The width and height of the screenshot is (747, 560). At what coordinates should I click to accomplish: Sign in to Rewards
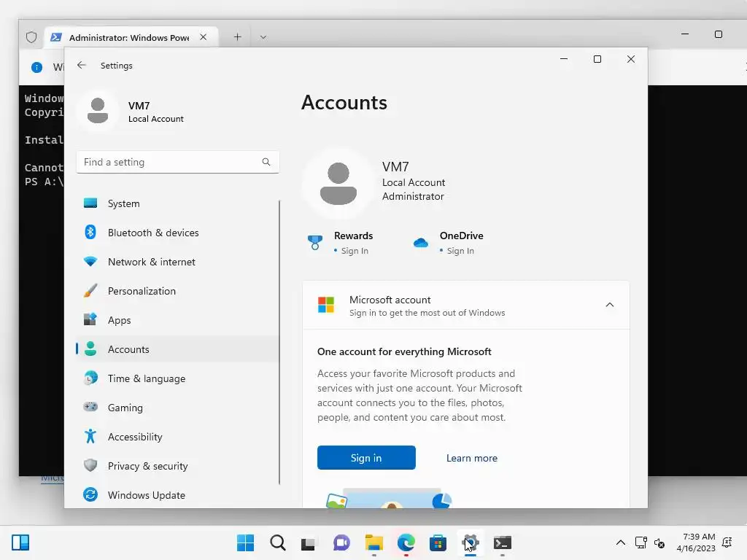click(355, 251)
